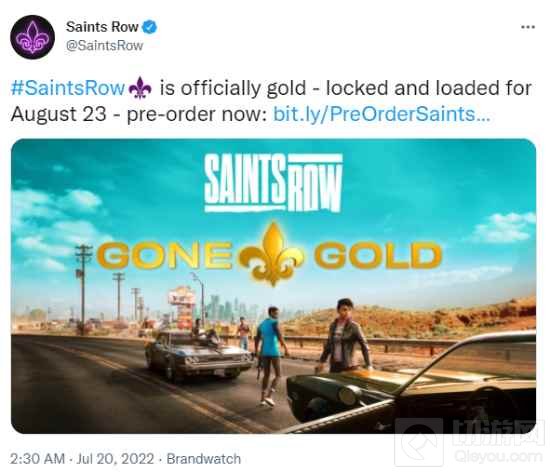Click the character leaning on the car
Image resolution: width=550 pixels, height=472 pixels.
pos(344,336)
